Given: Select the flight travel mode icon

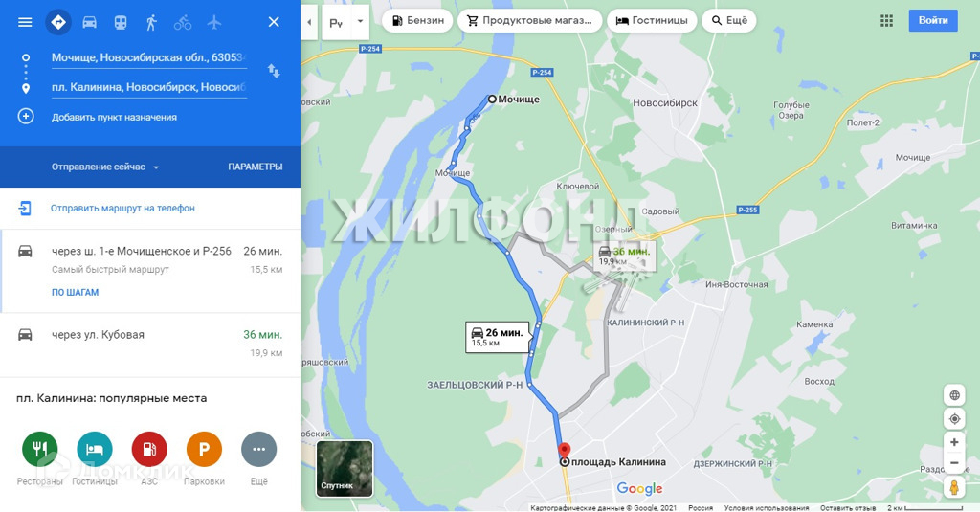Looking at the screenshot, I should click(213, 23).
